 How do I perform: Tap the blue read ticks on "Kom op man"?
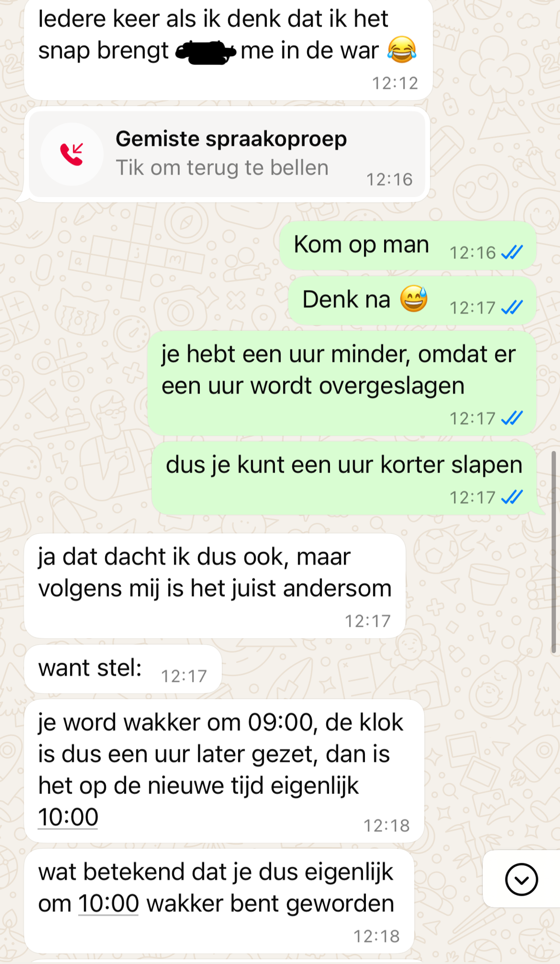[512, 253]
